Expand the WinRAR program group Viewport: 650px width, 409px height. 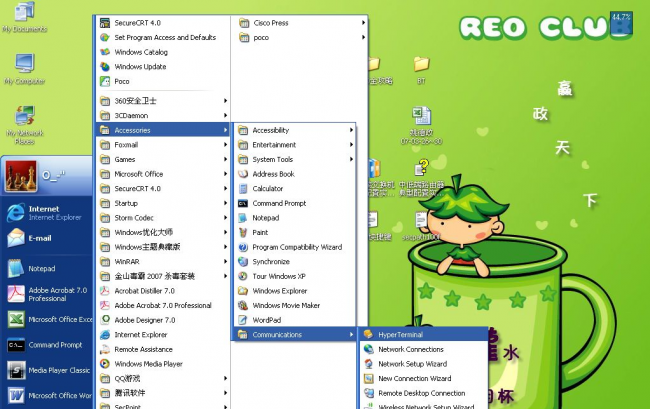pyautogui.click(x=162, y=261)
